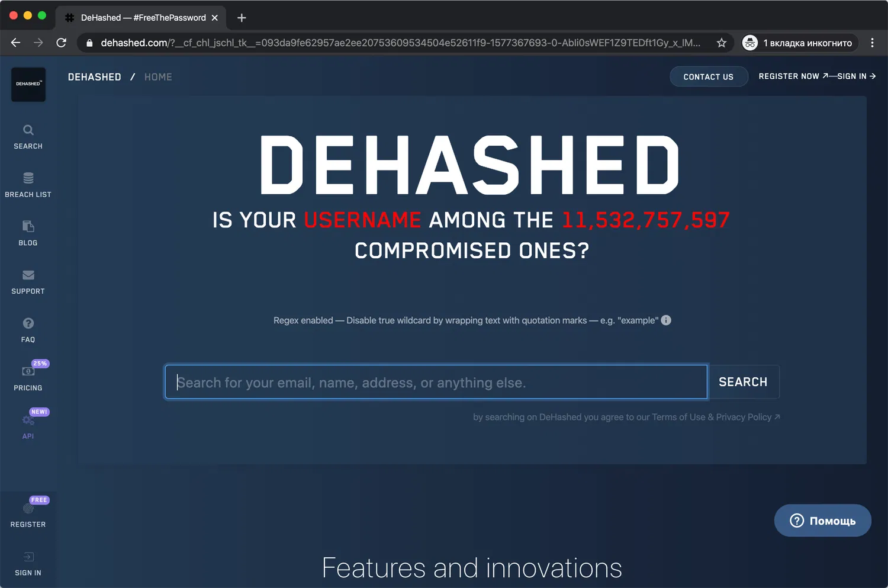This screenshot has height=588, width=888.
Task: Click inside the search input field
Action: tap(435, 382)
